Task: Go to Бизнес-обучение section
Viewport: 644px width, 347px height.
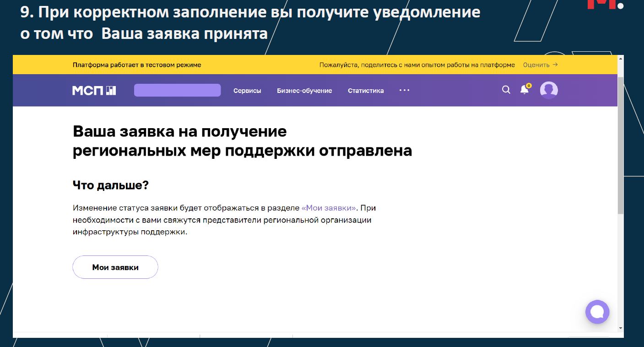Action: (x=304, y=91)
